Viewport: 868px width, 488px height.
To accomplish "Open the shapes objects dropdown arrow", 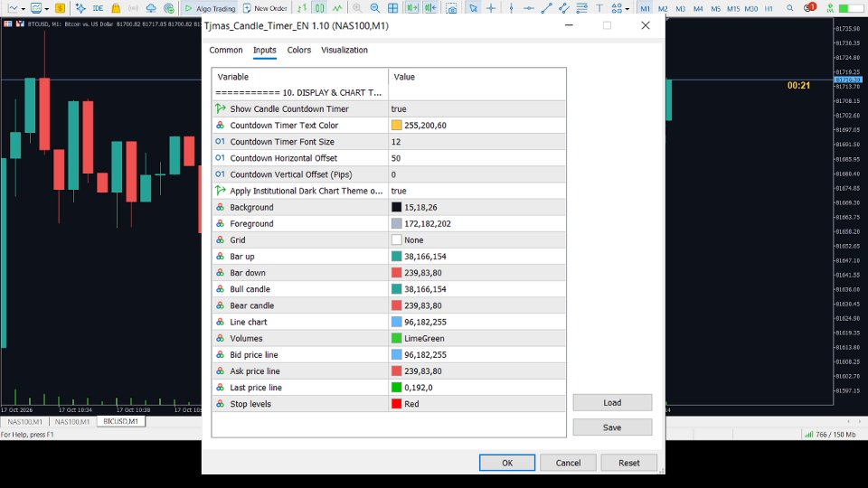I will [627, 9].
